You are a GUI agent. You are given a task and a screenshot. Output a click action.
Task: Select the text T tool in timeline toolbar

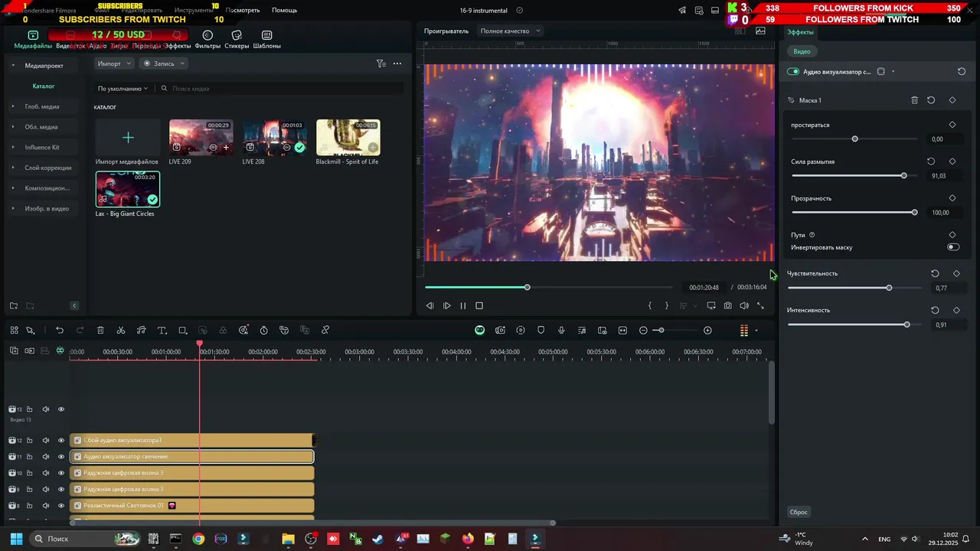tap(162, 331)
